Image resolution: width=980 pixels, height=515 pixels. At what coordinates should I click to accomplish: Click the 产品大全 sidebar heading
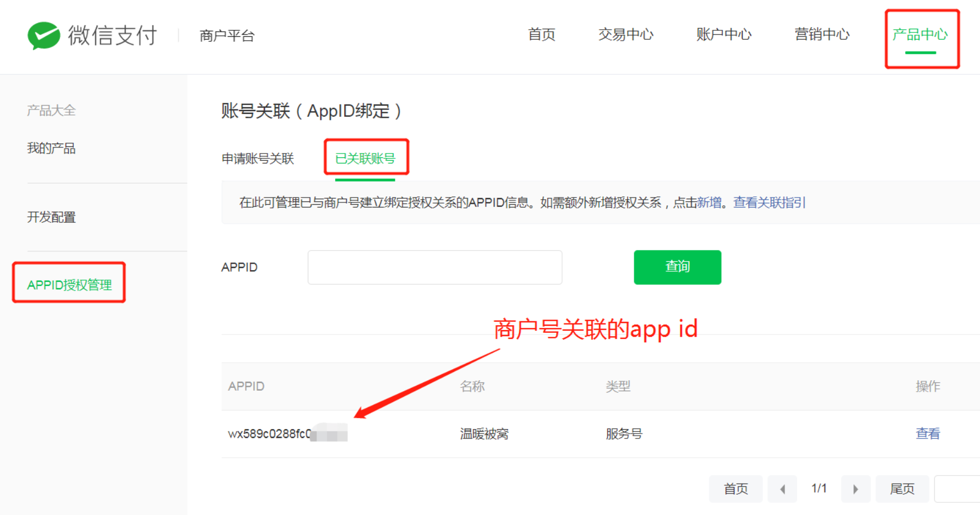51,111
